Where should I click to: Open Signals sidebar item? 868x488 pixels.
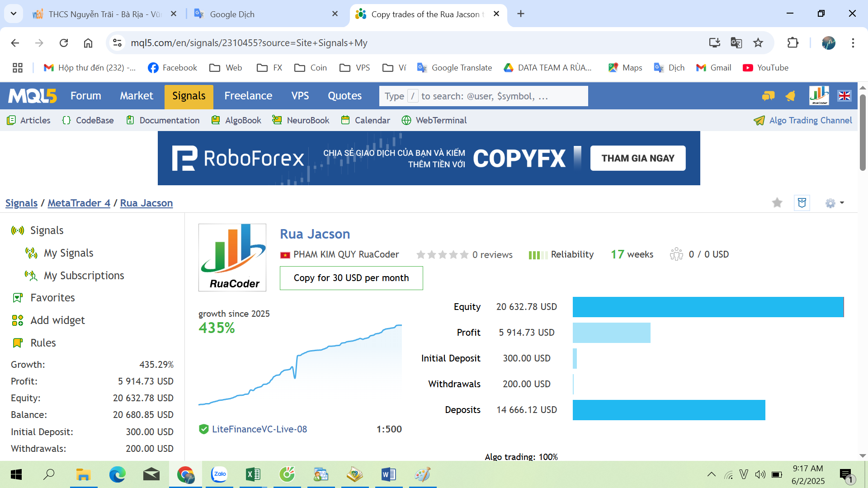point(38,230)
